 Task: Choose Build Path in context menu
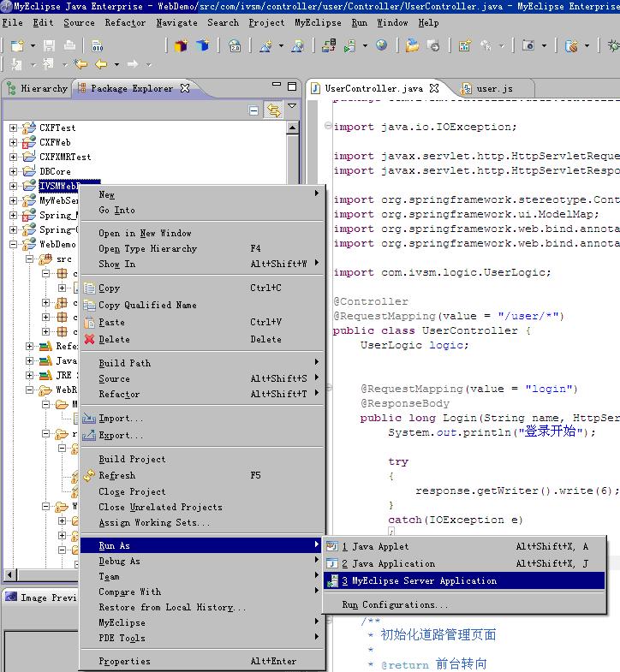201,363
